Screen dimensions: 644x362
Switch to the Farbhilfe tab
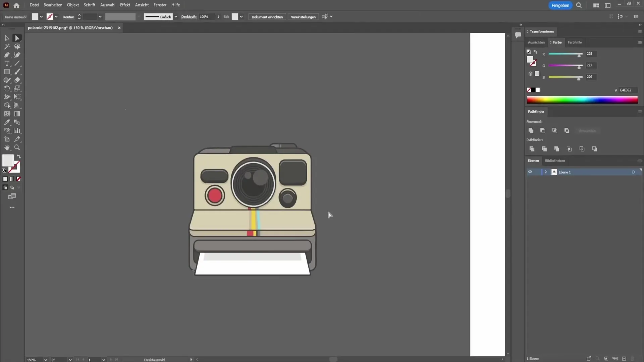pyautogui.click(x=575, y=43)
